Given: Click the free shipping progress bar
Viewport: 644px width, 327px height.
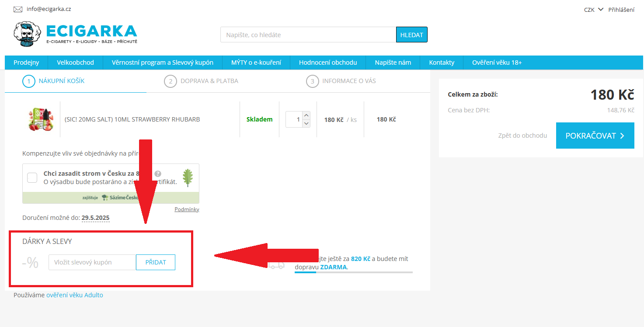Looking at the screenshot, I should [x=354, y=272].
